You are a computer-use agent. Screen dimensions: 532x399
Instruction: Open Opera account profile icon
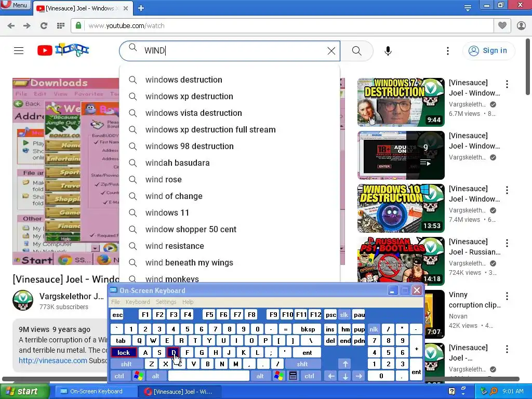click(521, 26)
